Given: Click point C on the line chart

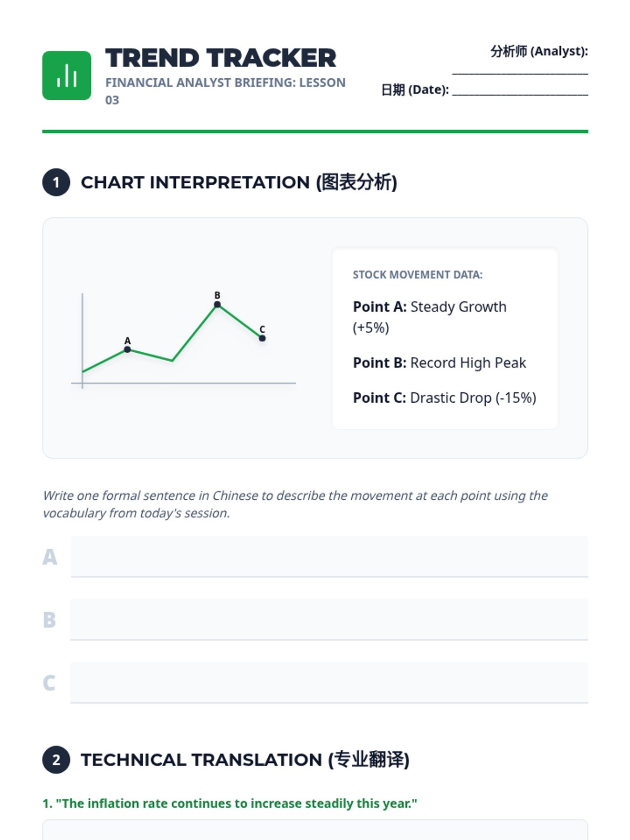Looking at the screenshot, I should (262, 338).
